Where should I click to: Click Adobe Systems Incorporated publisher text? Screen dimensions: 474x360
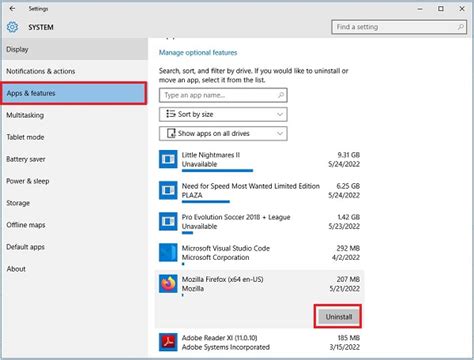tap(226, 347)
